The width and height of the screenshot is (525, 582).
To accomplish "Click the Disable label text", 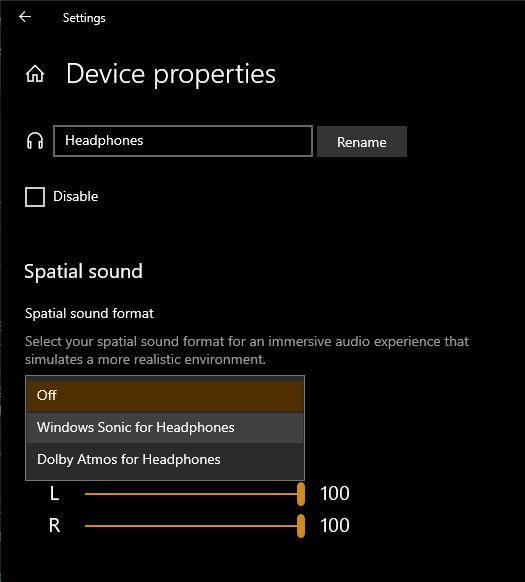I will coord(76,196).
